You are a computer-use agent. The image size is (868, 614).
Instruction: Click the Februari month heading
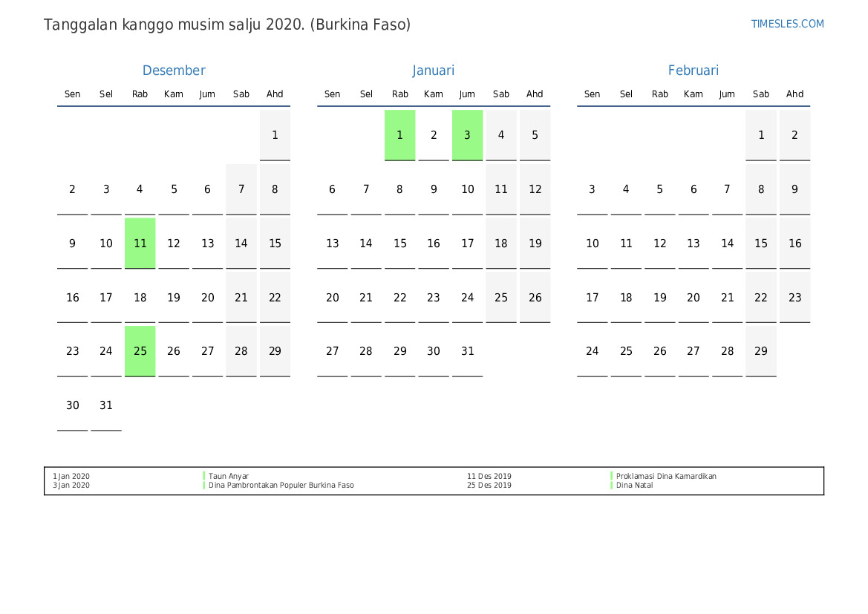[x=694, y=71]
